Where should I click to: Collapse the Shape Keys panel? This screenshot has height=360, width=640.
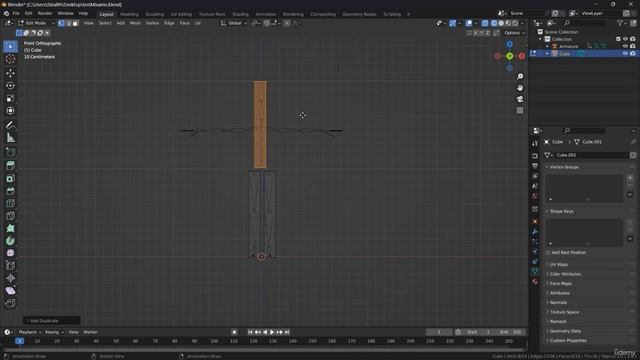click(562, 211)
